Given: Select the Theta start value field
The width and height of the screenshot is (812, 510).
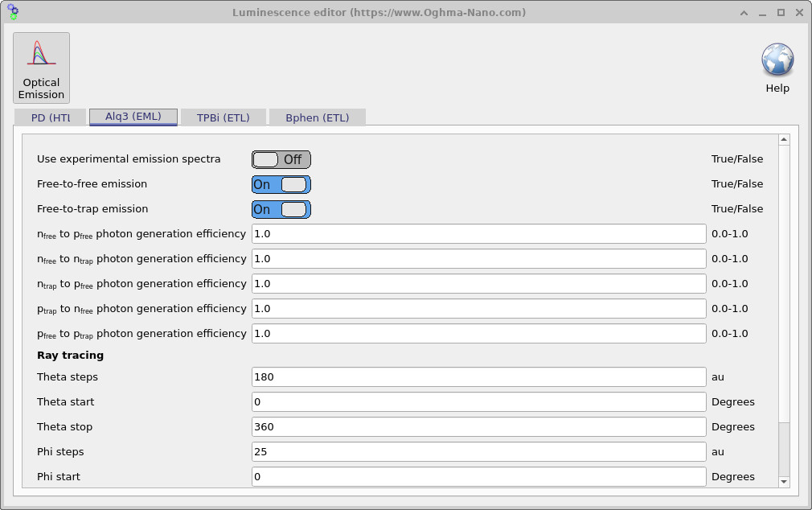Looking at the screenshot, I should pyautogui.click(x=478, y=401).
